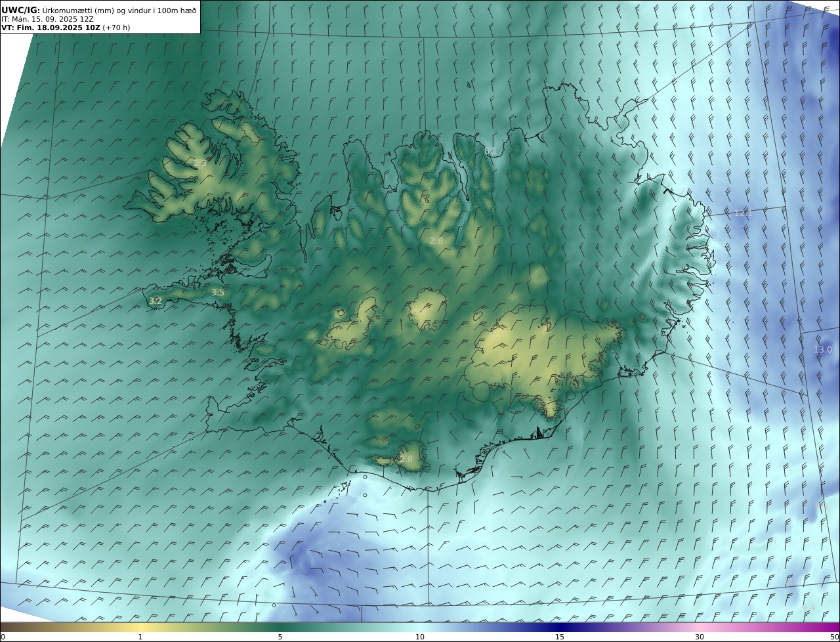Click the 3.5 value label on the western peninsula
The width and height of the screenshot is (840, 642).
218,292
